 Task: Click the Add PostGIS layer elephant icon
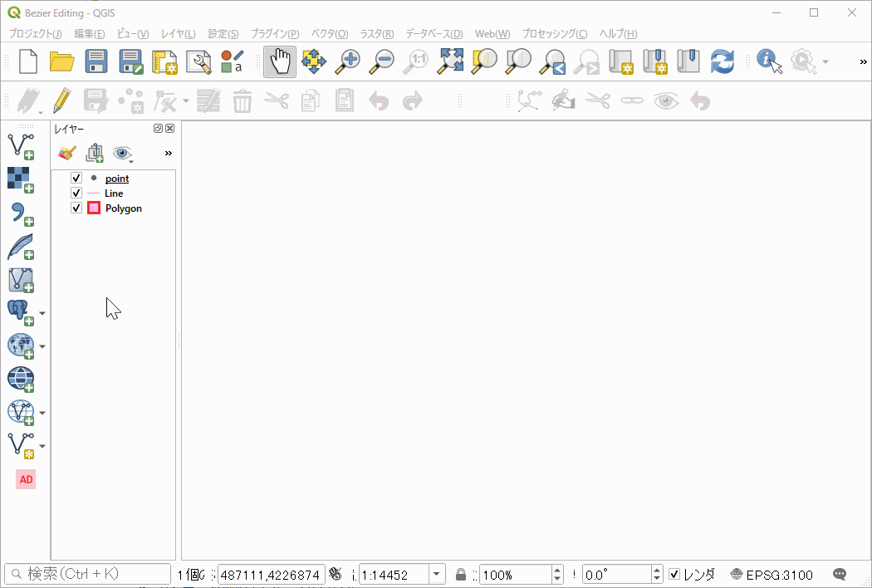coord(20,312)
